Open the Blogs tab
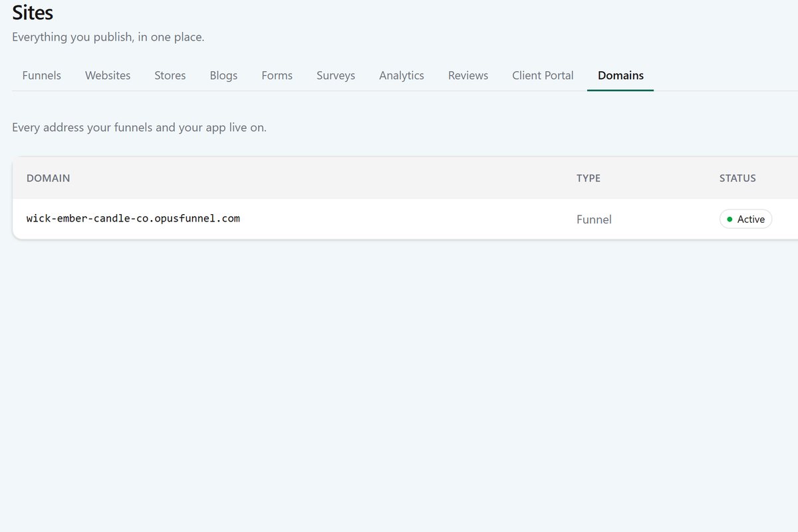798x532 pixels. 223,75
